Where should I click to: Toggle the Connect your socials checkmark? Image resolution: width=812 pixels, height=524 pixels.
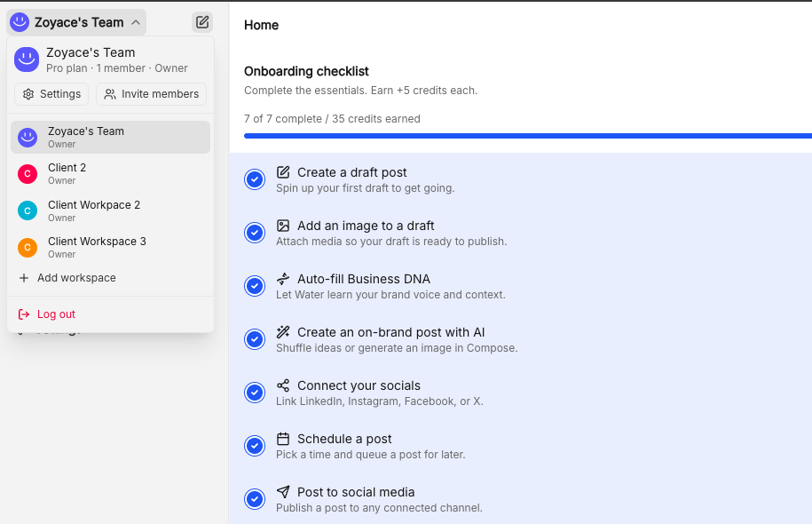(255, 392)
